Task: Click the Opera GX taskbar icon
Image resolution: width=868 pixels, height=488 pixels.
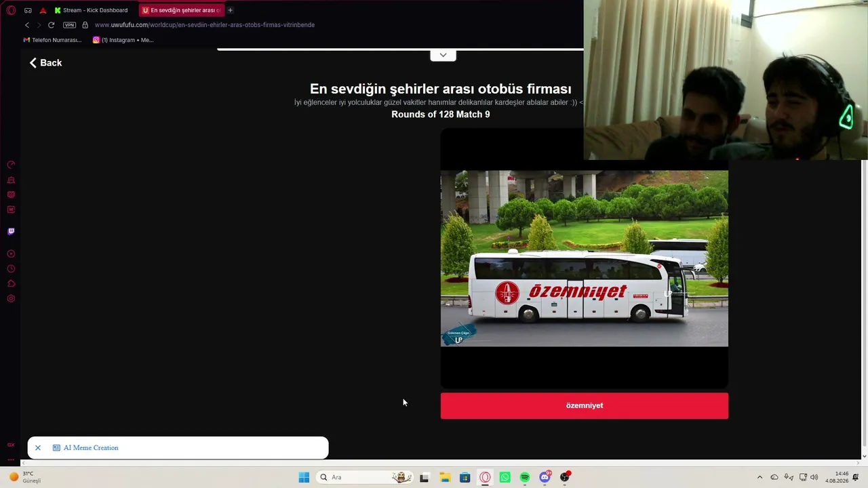Action: tap(485, 477)
